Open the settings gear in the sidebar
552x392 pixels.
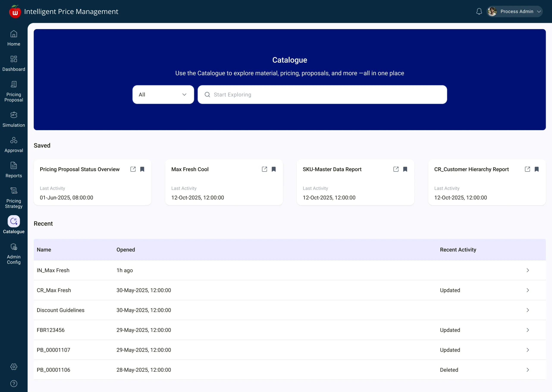point(14,367)
